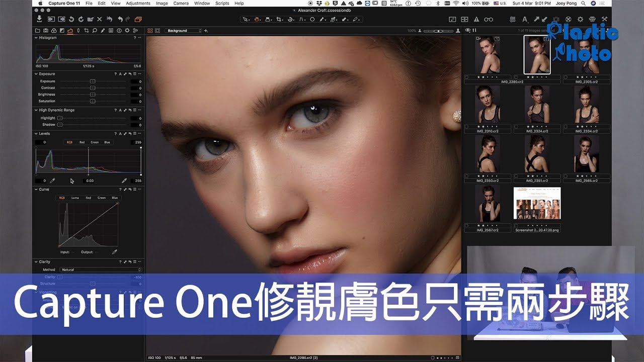Collapse the Clarity panel

pyautogui.click(x=36, y=262)
